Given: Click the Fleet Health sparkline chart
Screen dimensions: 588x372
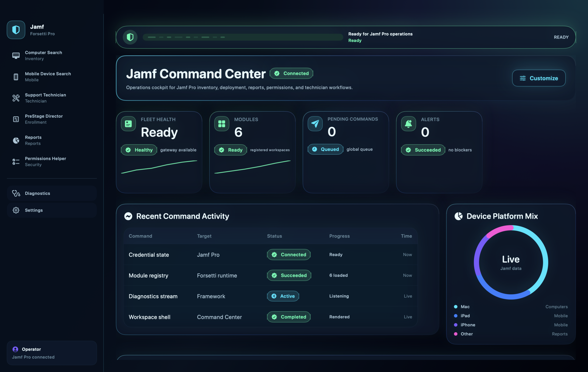Looking at the screenshot, I should click(x=159, y=167).
